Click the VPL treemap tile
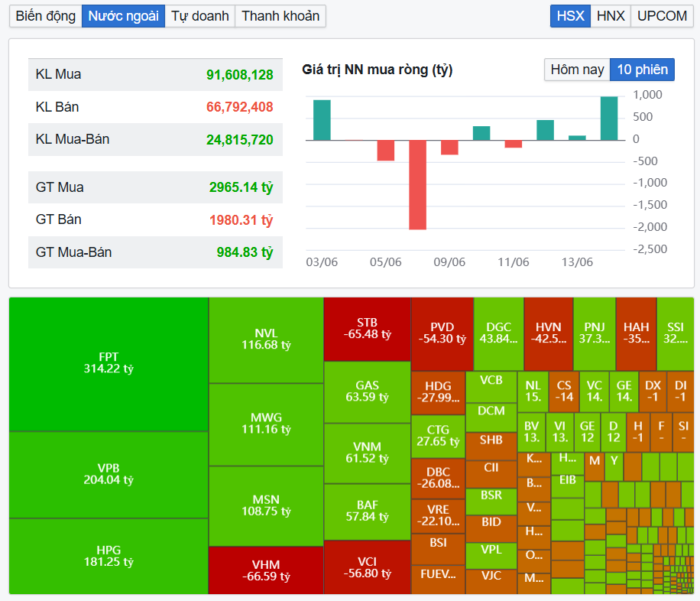Viewport: 700px width, 601px height. [x=491, y=555]
